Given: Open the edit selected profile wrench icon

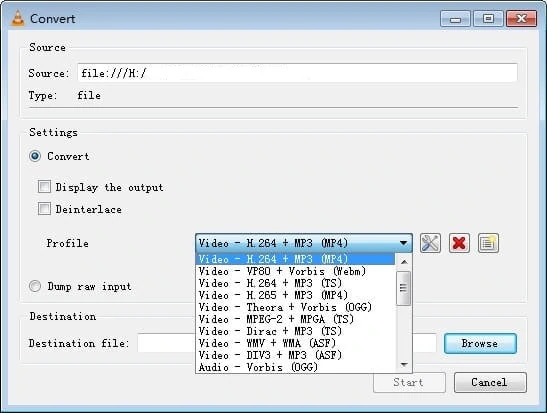Looking at the screenshot, I should (430, 243).
